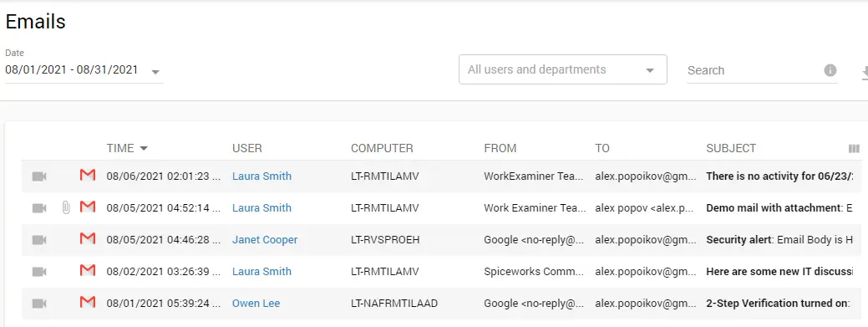Sort by USER column header
Screen dimensions: 868x327
pos(247,149)
